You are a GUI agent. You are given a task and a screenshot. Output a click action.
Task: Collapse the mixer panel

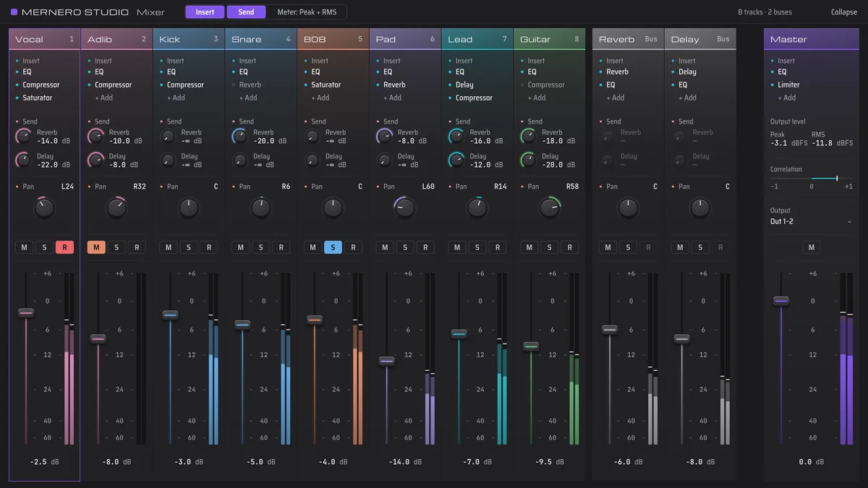pos(843,12)
